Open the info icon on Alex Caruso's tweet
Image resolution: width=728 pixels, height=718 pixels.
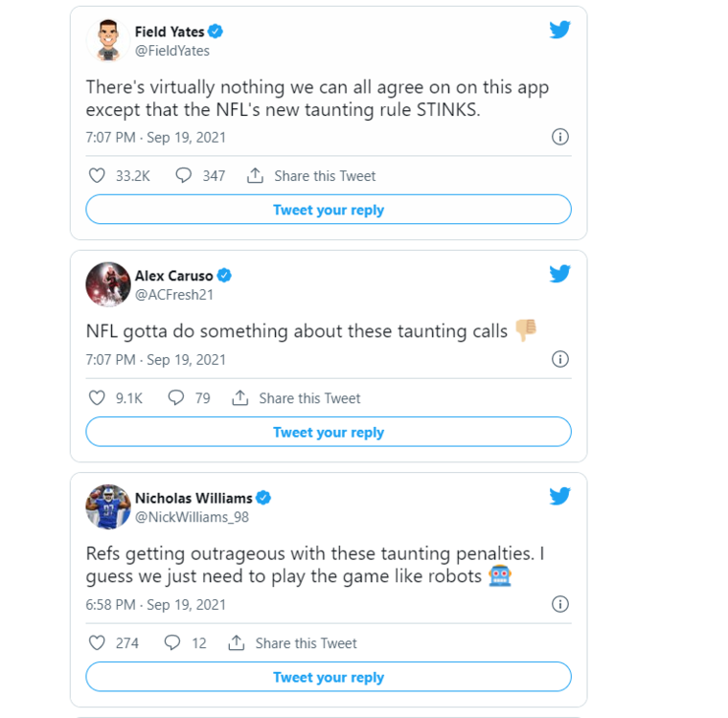click(560, 359)
